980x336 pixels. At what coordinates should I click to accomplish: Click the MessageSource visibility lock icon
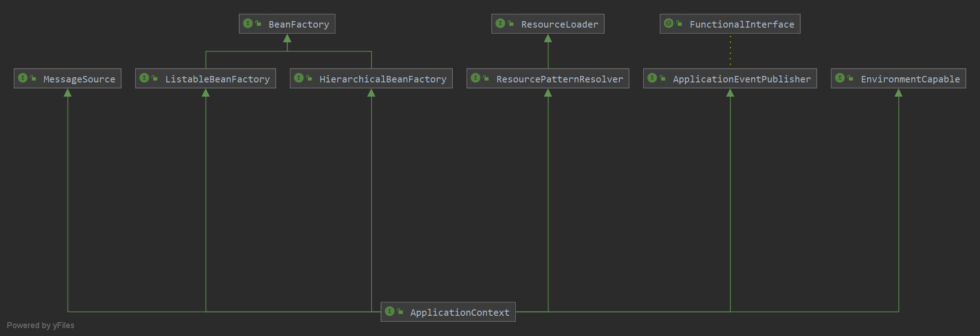point(33,78)
